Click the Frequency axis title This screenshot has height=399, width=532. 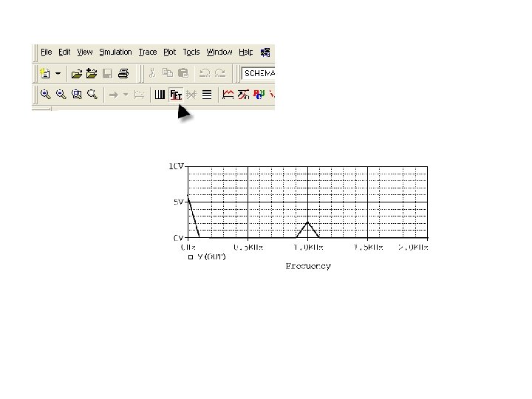pyautogui.click(x=308, y=266)
